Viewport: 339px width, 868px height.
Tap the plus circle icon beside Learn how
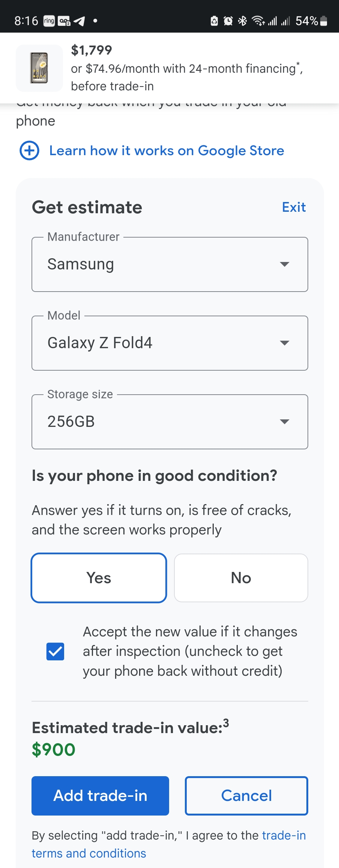29,151
